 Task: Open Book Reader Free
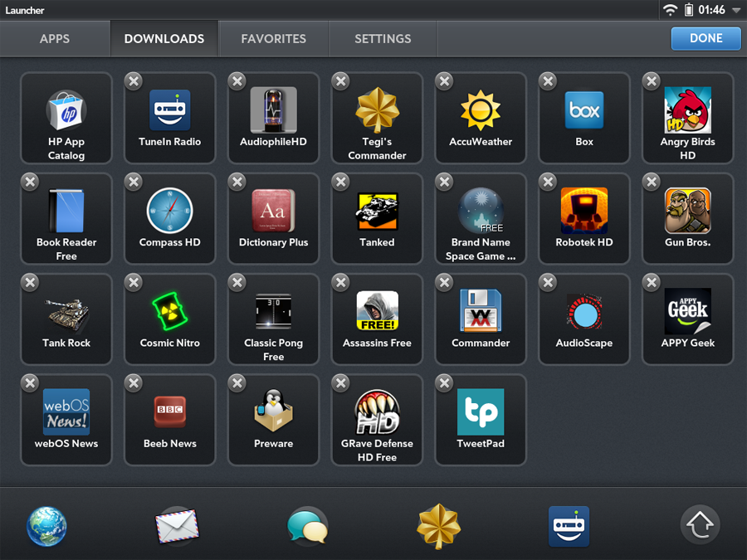(x=66, y=218)
